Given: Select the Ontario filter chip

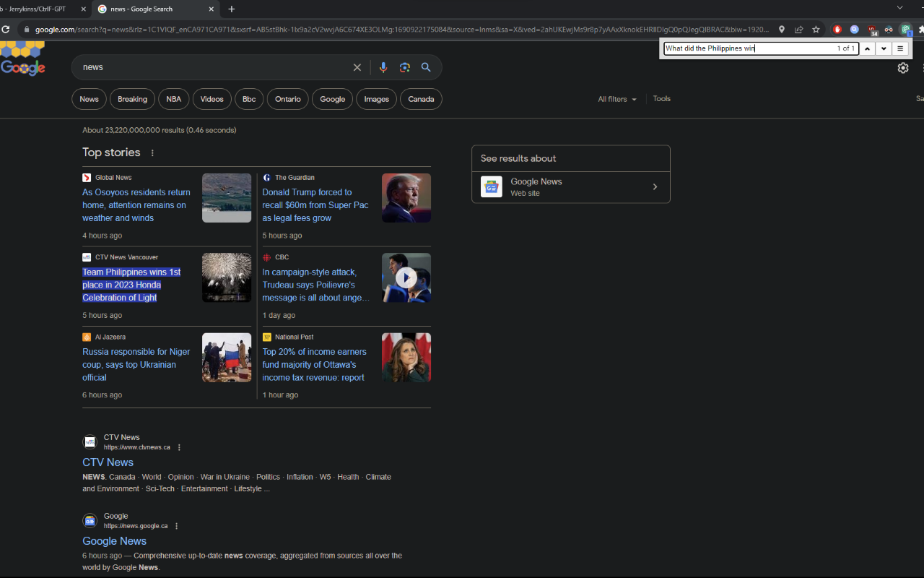Looking at the screenshot, I should coord(288,99).
